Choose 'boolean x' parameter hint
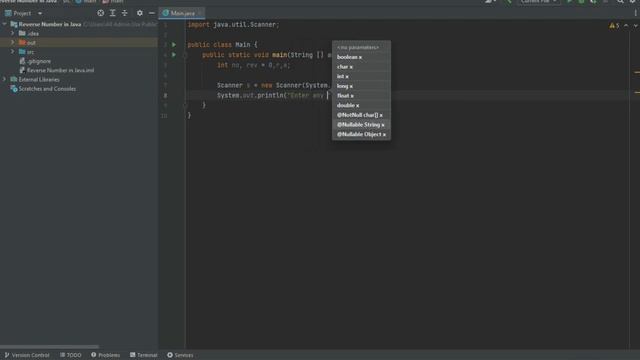This screenshot has height=360, width=640. pos(361,57)
